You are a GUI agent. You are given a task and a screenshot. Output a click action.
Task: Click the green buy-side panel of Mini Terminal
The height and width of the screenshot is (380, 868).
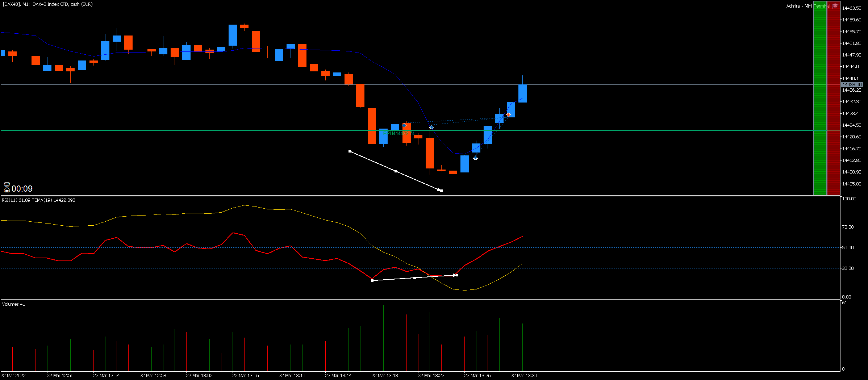coord(820,98)
